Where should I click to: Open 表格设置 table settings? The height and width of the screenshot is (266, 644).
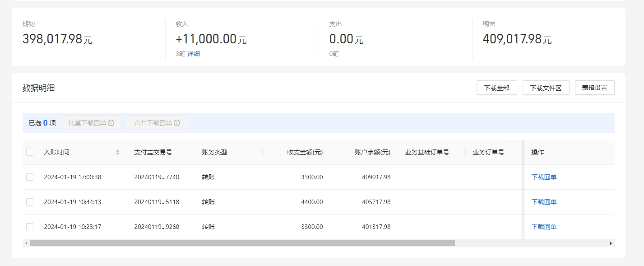tap(595, 88)
